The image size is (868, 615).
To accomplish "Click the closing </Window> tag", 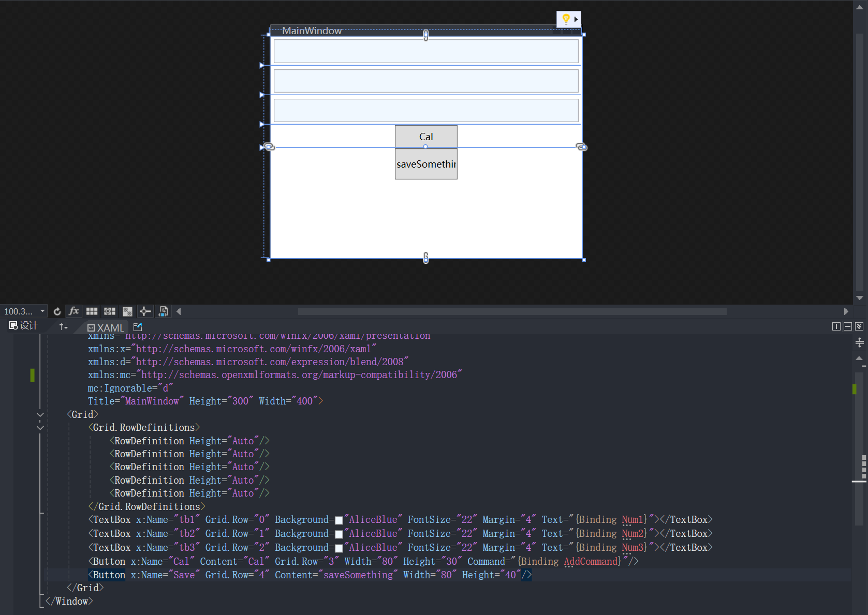I will (69, 602).
